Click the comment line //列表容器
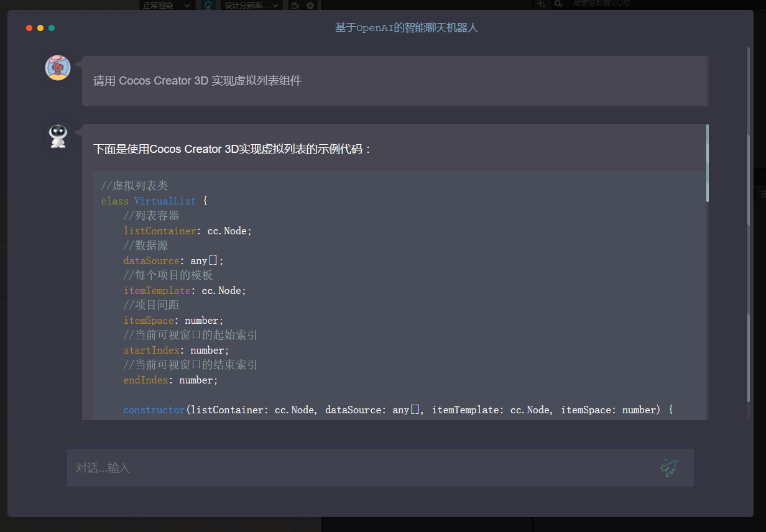Screen dimensions: 766x532 tap(151, 216)
